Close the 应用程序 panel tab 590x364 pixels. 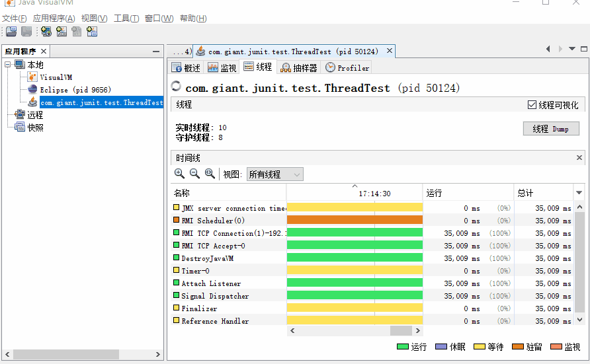pyautogui.click(x=44, y=51)
